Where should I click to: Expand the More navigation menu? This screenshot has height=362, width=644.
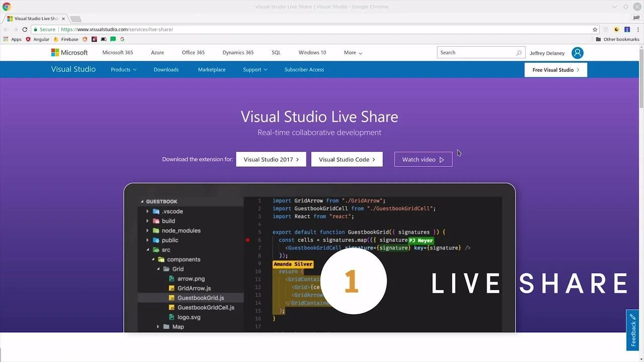click(x=353, y=52)
